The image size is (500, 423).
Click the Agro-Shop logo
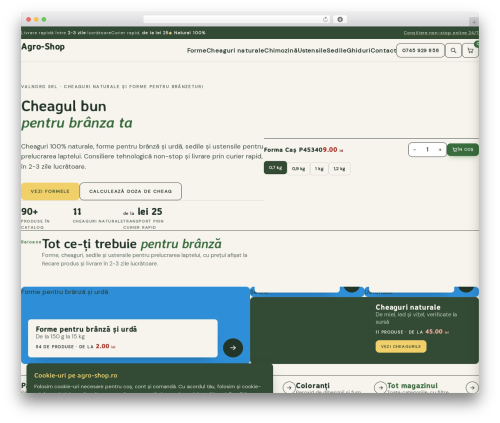click(x=43, y=47)
